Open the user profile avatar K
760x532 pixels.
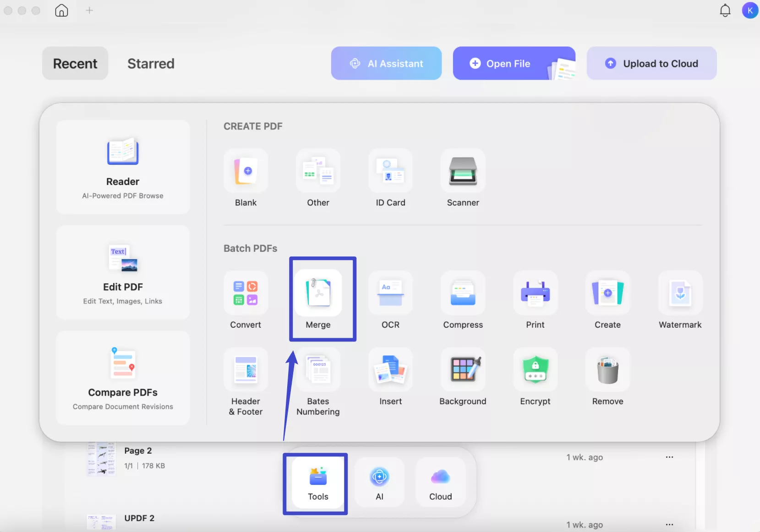click(750, 10)
